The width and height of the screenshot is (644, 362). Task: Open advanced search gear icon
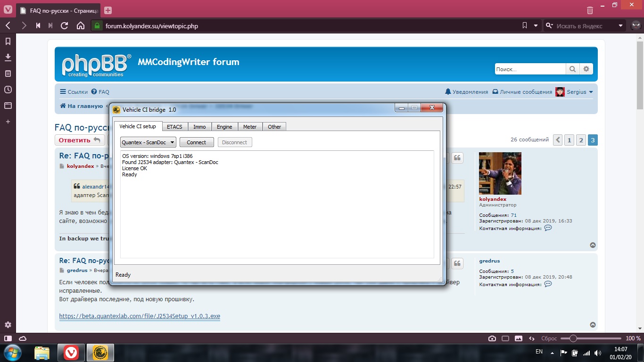tap(586, 69)
